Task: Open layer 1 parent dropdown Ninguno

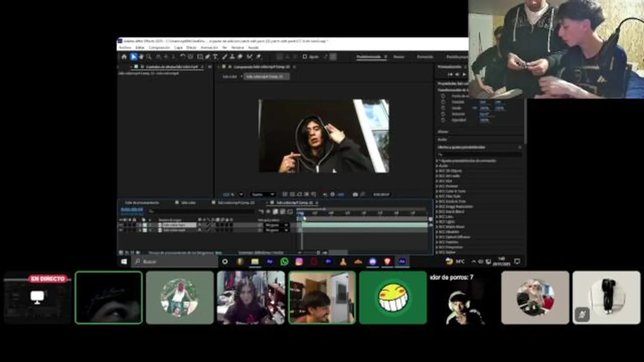Action: 277,225
